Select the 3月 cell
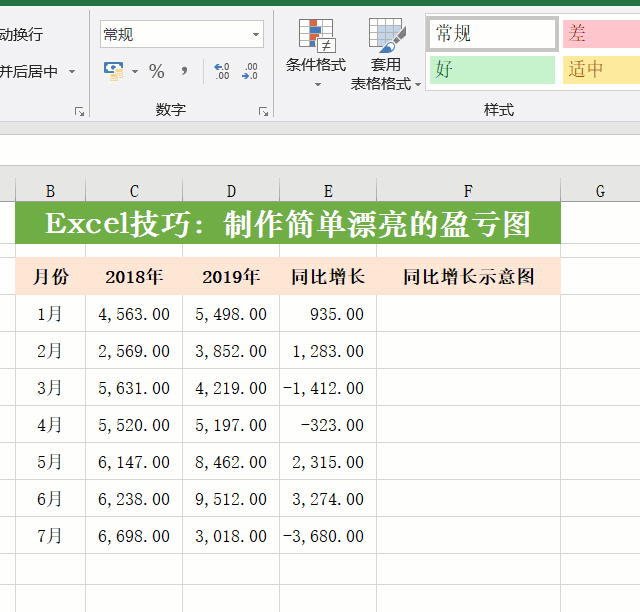This screenshot has height=612, width=640. (x=50, y=387)
